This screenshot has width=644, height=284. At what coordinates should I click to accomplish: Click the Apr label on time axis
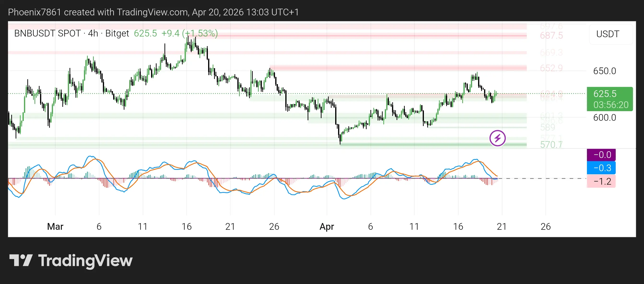(x=327, y=226)
